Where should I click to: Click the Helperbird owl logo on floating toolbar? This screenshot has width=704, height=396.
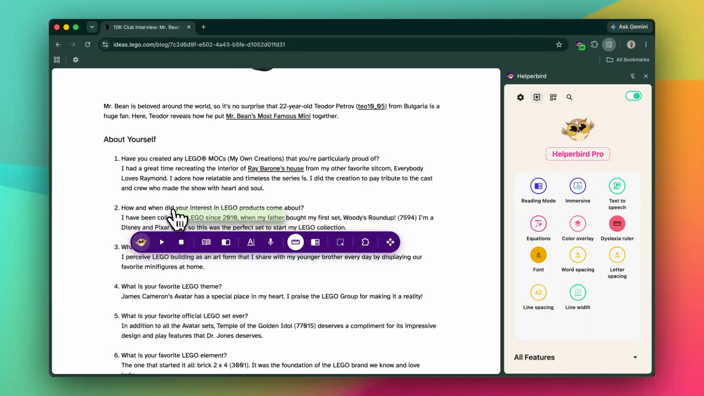click(x=141, y=242)
